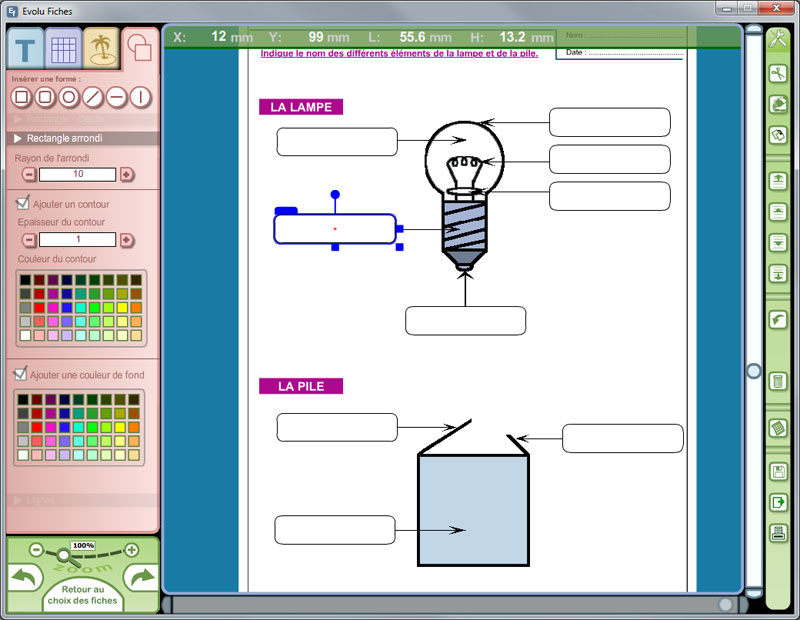Select the horizontal line shape tool

(x=116, y=97)
